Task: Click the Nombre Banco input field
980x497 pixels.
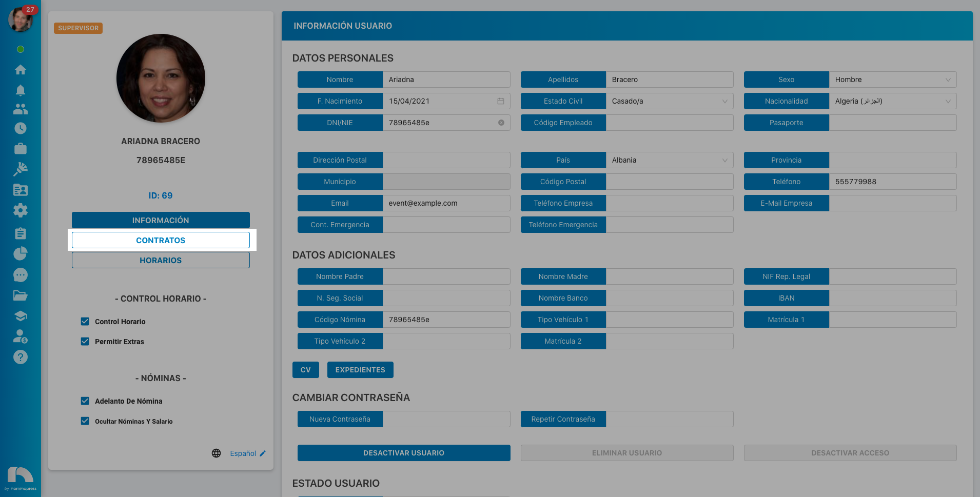Action: tap(670, 298)
